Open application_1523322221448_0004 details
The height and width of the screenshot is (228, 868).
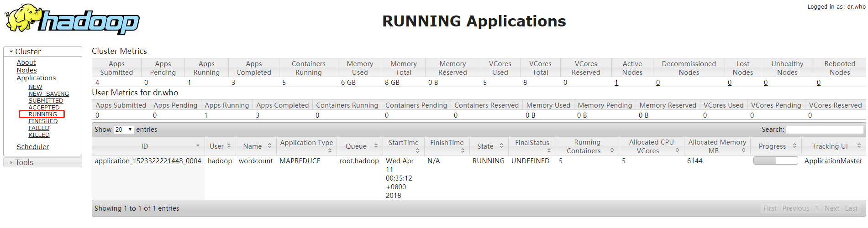[x=148, y=161]
